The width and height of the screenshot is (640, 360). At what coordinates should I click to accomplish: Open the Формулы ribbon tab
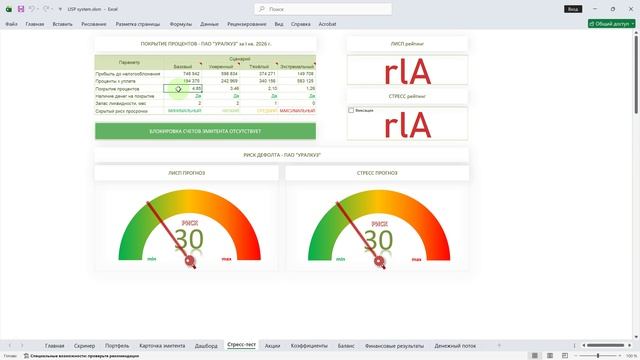pyautogui.click(x=180, y=24)
